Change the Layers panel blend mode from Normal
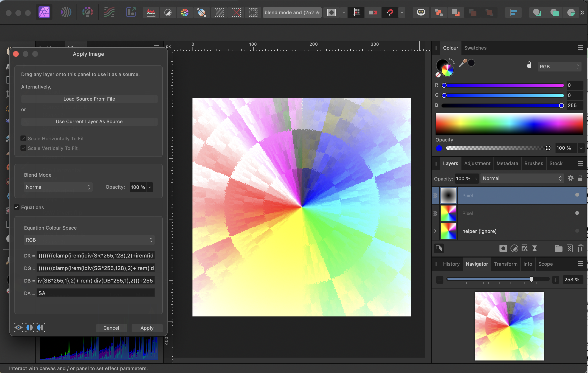588x373 pixels. (x=522, y=178)
